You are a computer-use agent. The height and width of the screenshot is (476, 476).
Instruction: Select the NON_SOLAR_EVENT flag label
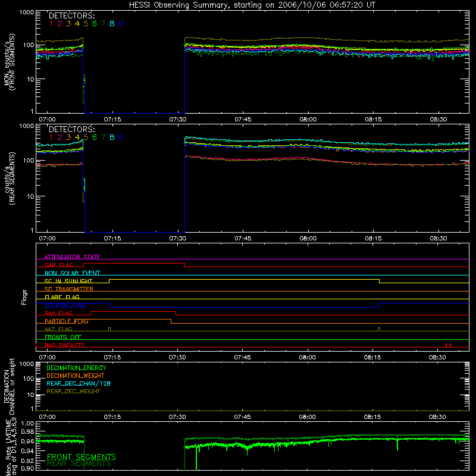coord(72,273)
